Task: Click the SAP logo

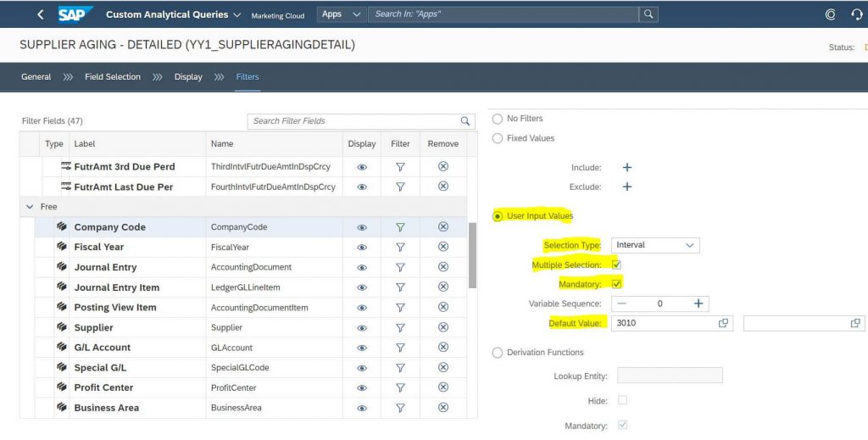Action: tap(75, 14)
